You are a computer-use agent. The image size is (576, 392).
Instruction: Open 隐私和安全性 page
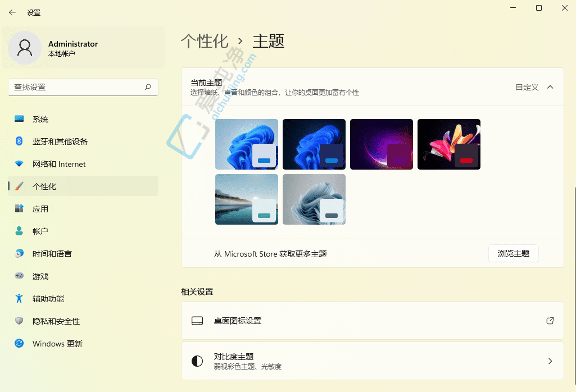[x=83, y=321]
